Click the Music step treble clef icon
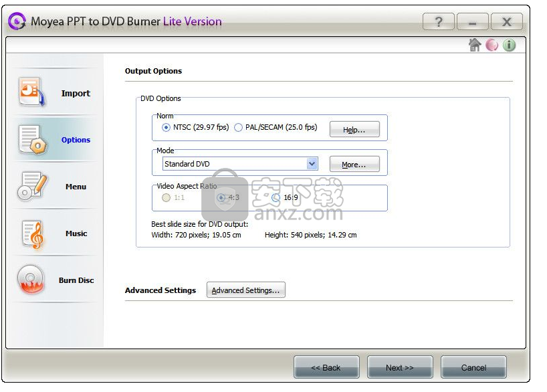547x392 pixels. click(x=33, y=234)
